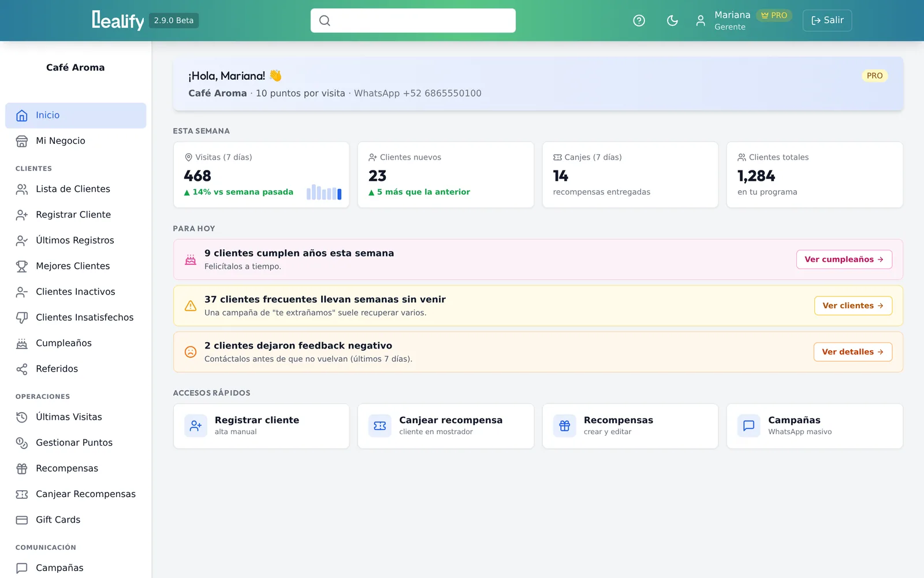Image resolution: width=924 pixels, height=578 pixels.
Task: Click the orange sad-face feedback icon
Action: [191, 352]
